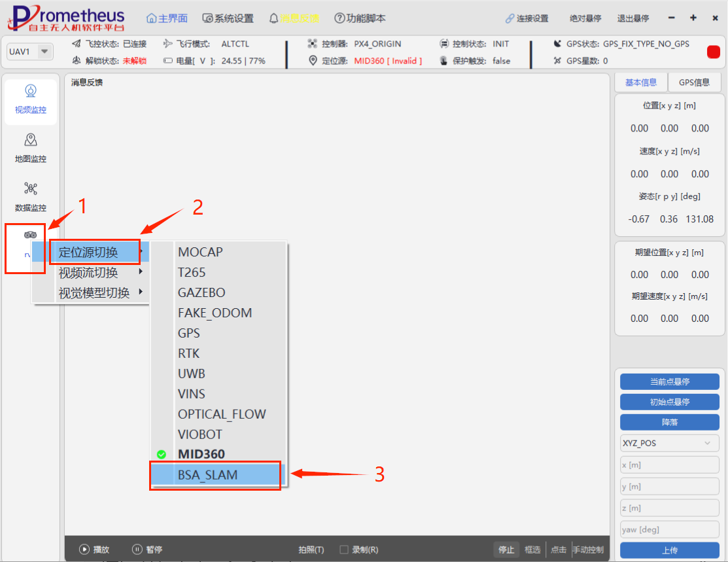This screenshot has height=562, width=728.
Task: Click the 播放 play control
Action: click(x=94, y=550)
